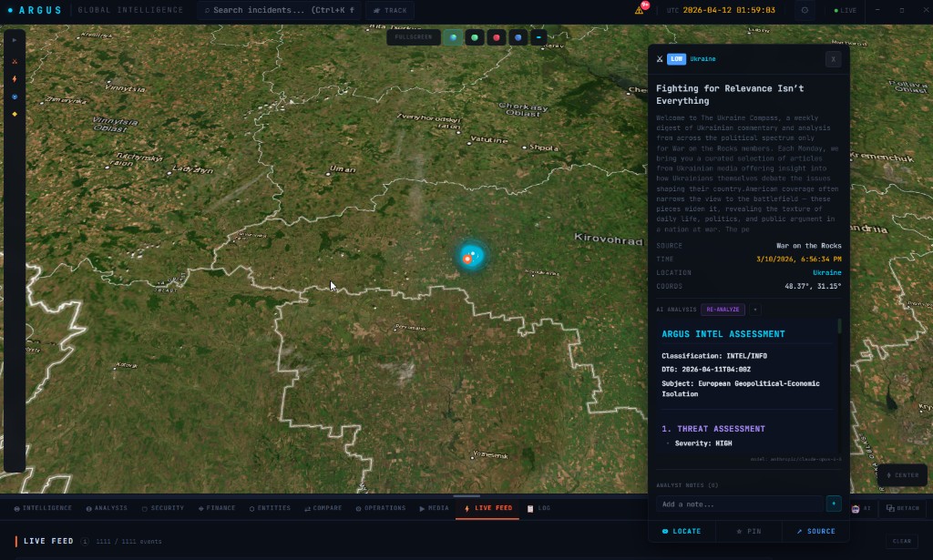Select the orange lightning bolt sidebar icon
933x560 pixels.
(x=15, y=78)
